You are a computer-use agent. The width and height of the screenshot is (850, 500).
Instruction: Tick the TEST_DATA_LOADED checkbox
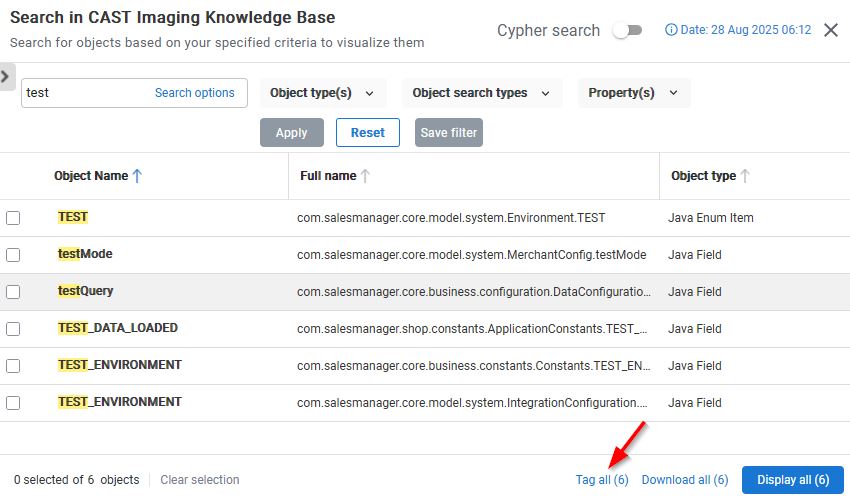tap(13, 329)
